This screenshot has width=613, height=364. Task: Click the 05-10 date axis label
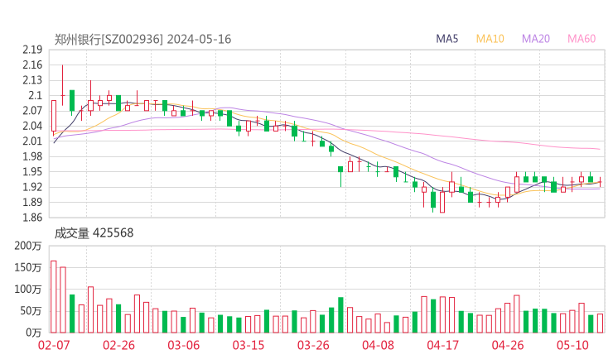(572, 345)
